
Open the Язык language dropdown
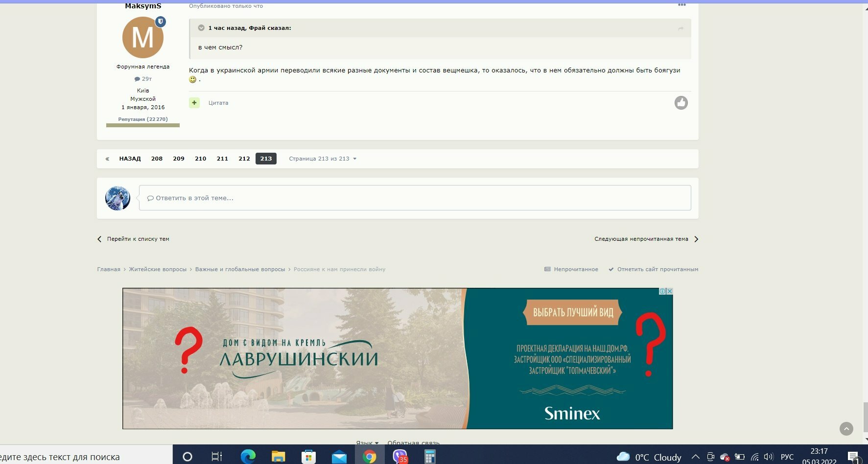tap(367, 442)
